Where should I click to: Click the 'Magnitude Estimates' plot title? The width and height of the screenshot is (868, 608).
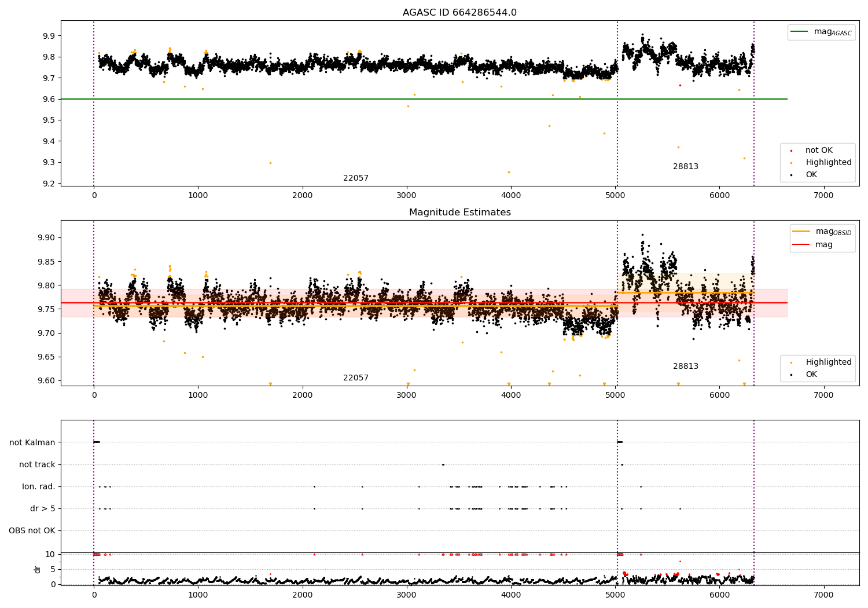459,213
